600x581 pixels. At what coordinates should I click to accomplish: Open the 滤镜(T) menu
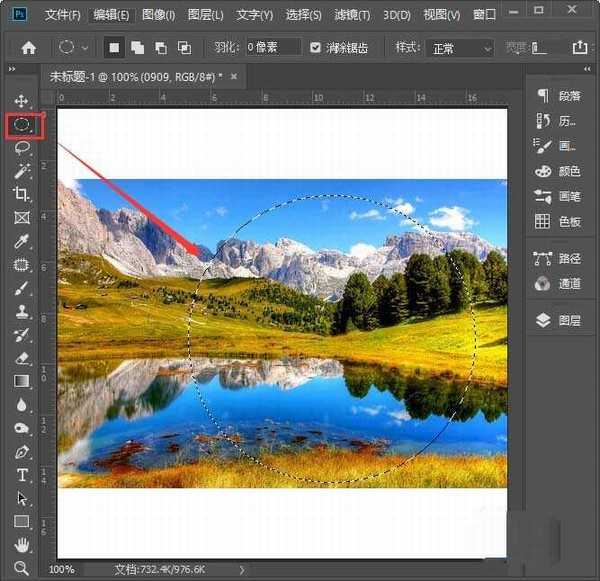350,15
